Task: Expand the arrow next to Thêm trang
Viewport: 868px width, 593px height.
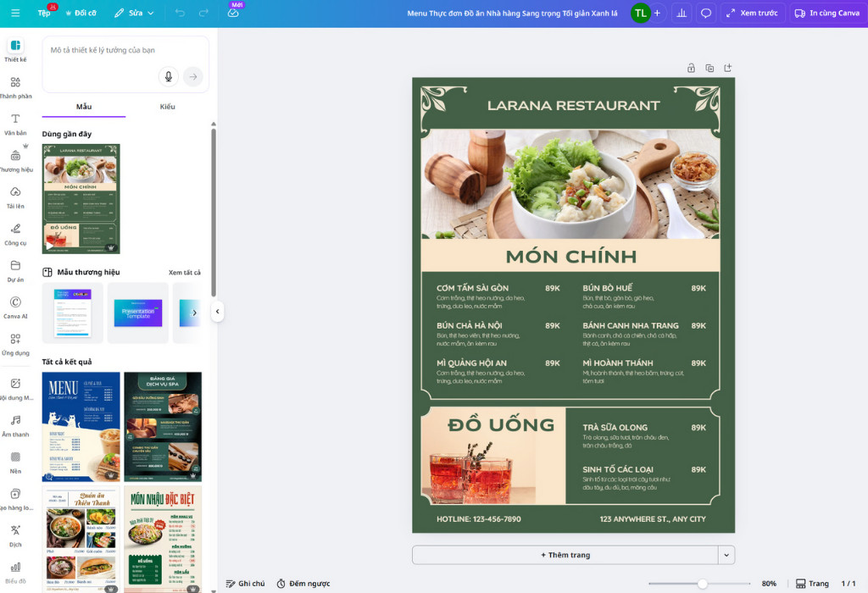Action: click(x=726, y=555)
